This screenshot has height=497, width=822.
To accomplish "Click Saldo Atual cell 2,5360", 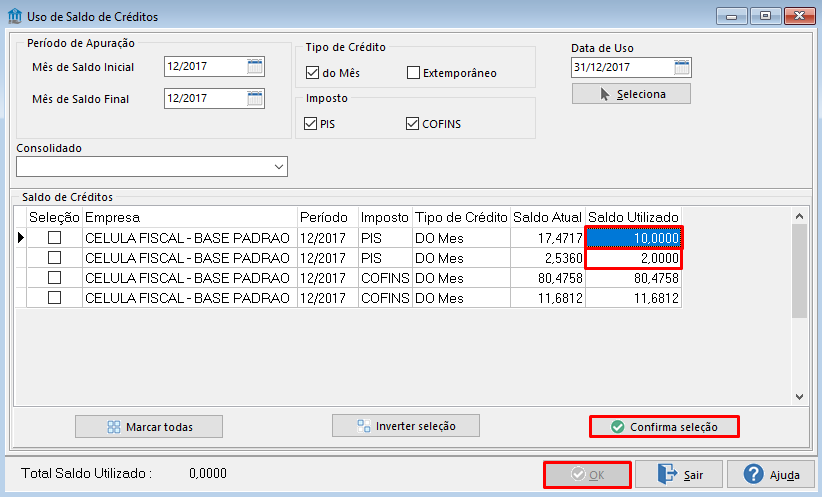I will (548, 258).
